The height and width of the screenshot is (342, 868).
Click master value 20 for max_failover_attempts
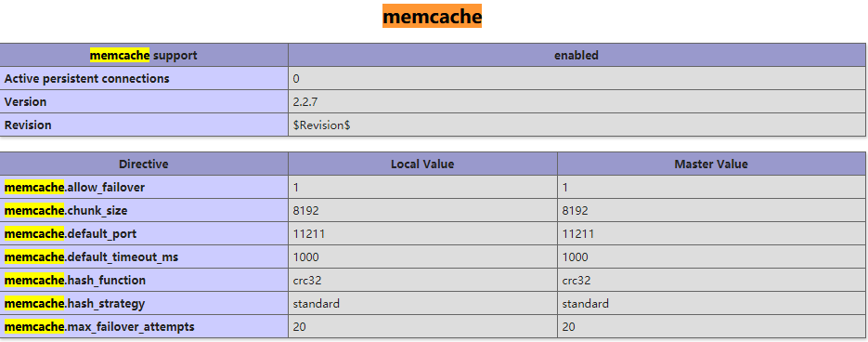(568, 327)
